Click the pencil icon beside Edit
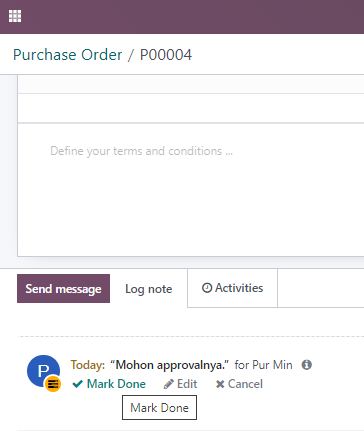This screenshot has width=364, height=439. tap(169, 384)
